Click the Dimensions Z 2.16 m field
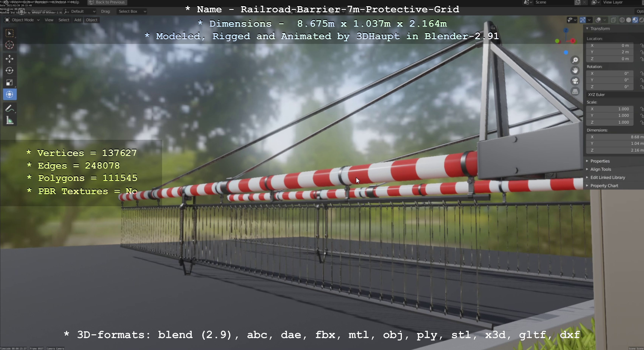The image size is (644, 350). (615, 150)
